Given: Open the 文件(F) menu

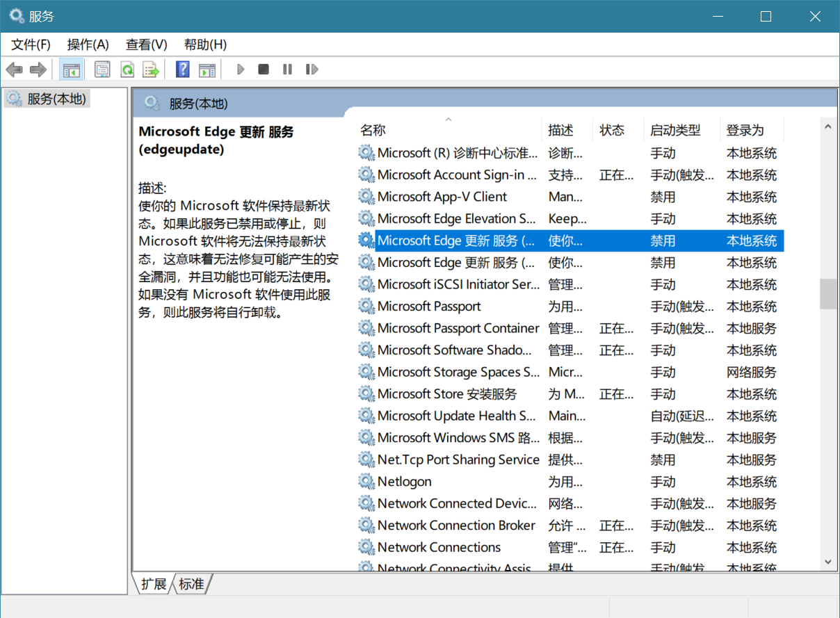Looking at the screenshot, I should pos(31,44).
